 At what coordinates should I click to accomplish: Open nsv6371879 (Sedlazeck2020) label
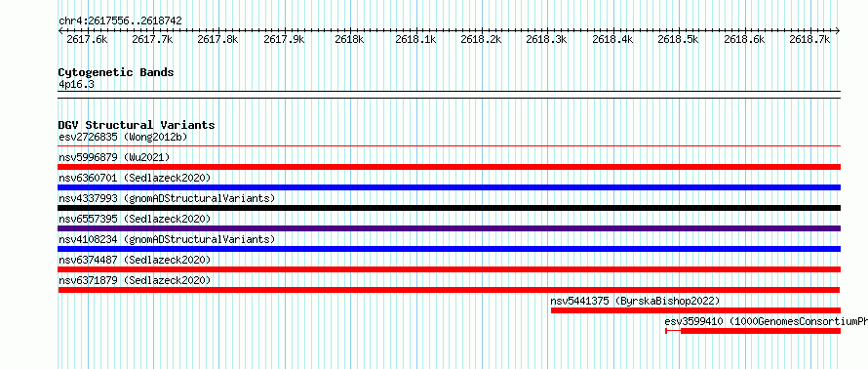pyautogui.click(x=135, y=280)
